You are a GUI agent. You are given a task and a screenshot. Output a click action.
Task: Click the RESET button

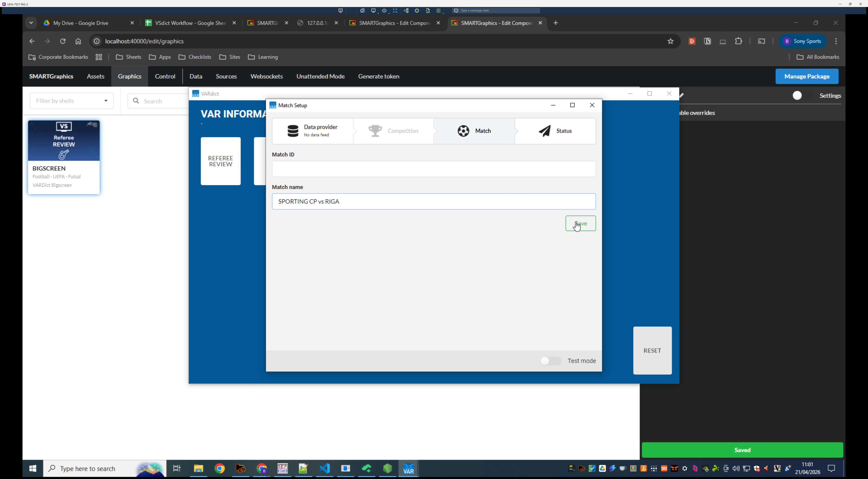coord(652,350)
